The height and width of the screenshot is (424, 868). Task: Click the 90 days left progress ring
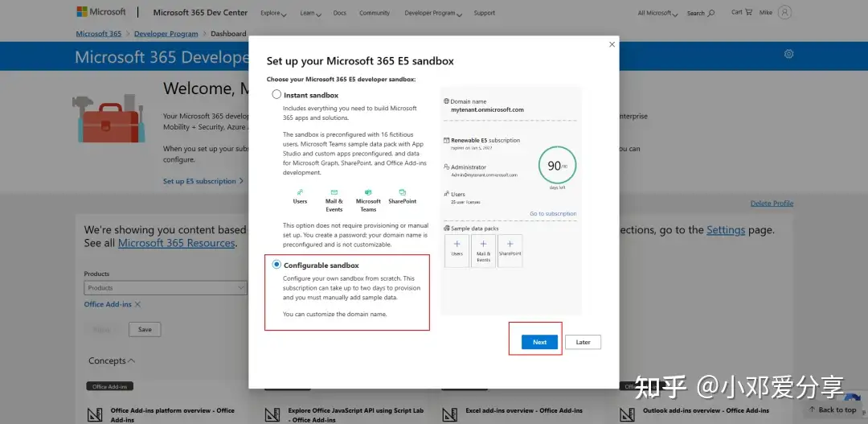coord(557,165)
